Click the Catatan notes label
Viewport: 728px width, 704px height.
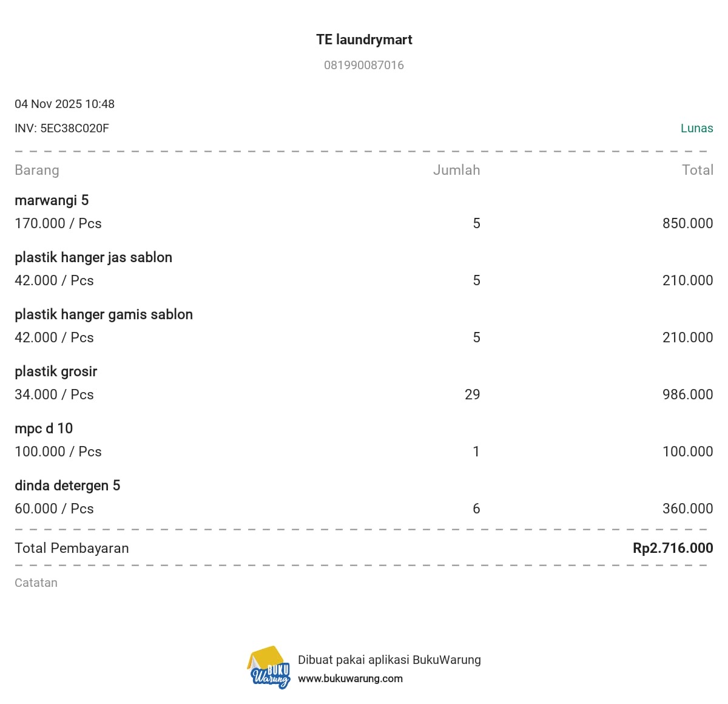point(36,583)
